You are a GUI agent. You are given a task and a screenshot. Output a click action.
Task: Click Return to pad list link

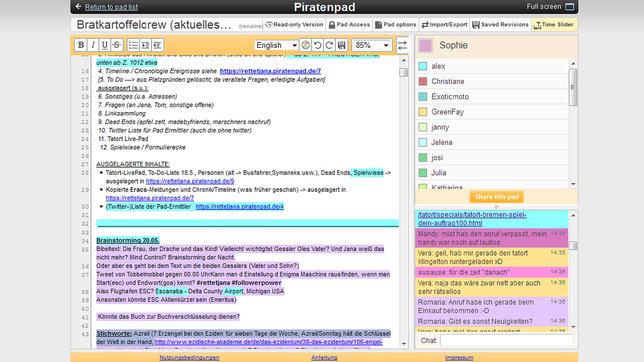pos(111,7)
